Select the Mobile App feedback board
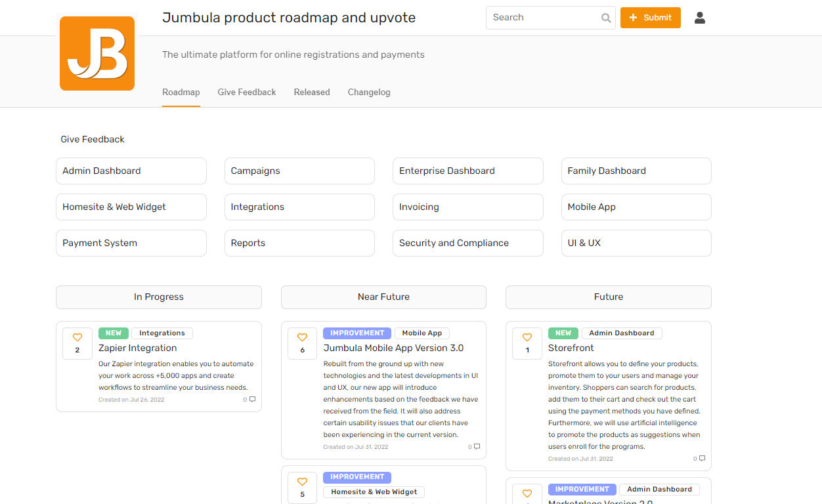This screenshot has height=504, width=822. tap(636, 207)
